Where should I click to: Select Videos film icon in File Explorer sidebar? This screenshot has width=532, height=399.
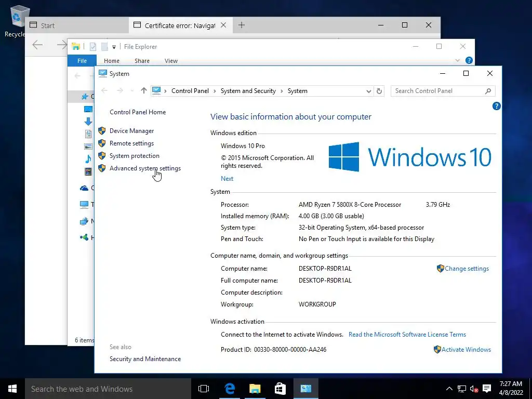pyautogui.click(x=88, y=171)
